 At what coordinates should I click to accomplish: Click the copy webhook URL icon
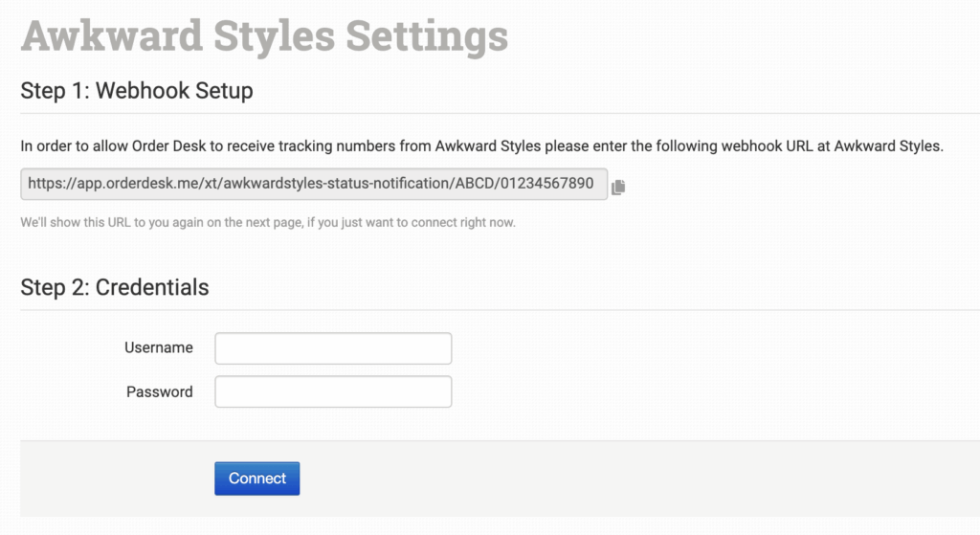(x=618, y=187)
